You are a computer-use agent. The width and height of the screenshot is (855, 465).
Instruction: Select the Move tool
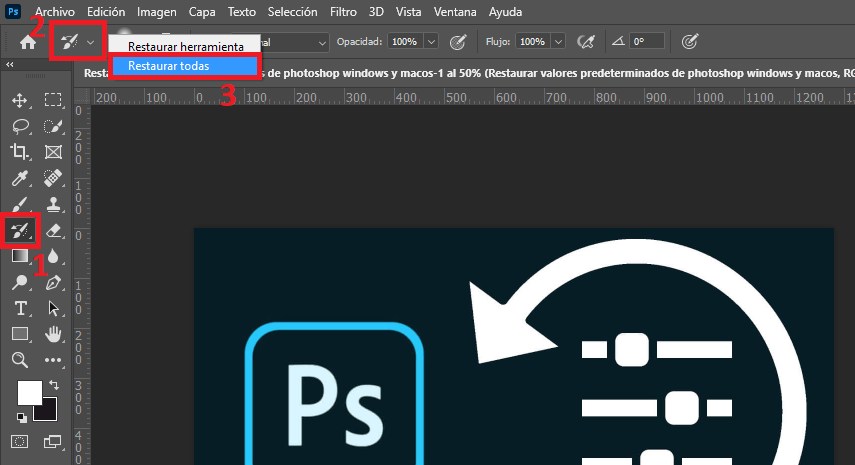(x=20, y=100)
